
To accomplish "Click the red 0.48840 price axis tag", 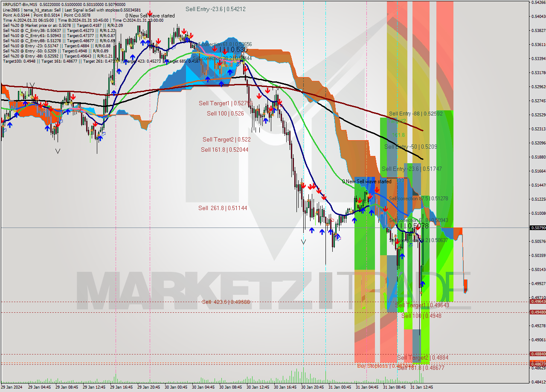I will point(537,354).
